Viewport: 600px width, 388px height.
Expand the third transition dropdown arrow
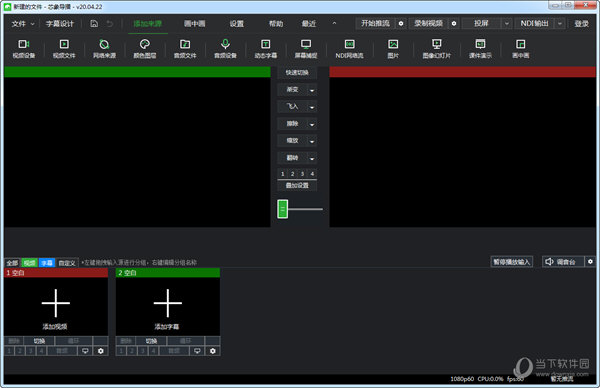[x=312, y=124]
